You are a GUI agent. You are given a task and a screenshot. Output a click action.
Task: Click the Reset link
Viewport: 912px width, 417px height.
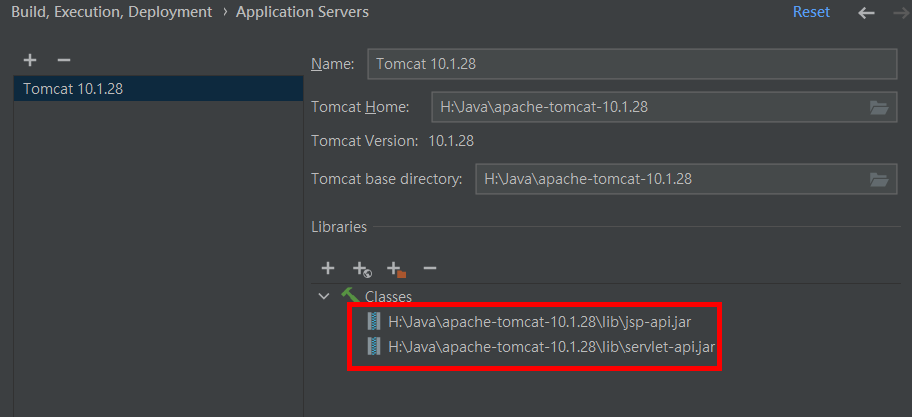click(811, 12)
